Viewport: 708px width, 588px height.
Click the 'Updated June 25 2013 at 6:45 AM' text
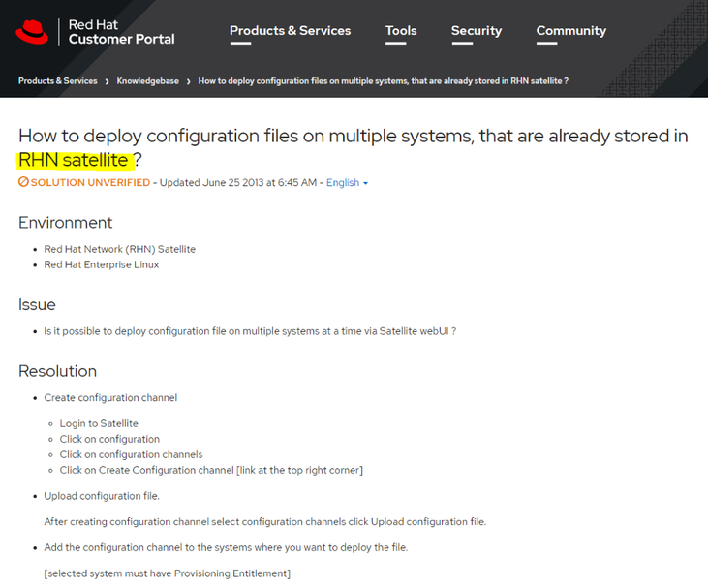238,182
